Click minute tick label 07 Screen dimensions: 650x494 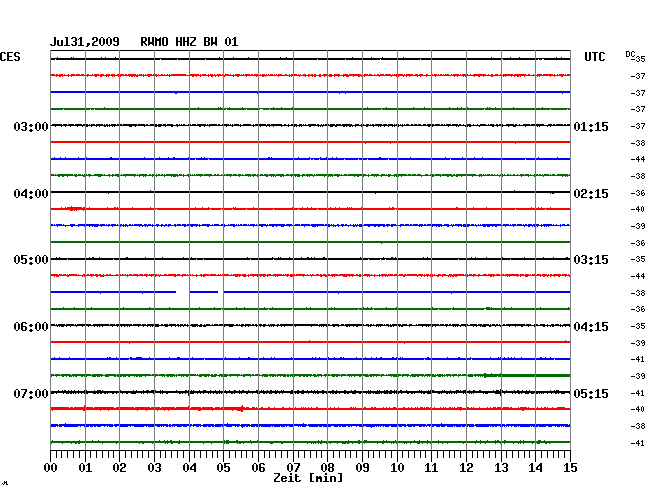coord(293,468)
